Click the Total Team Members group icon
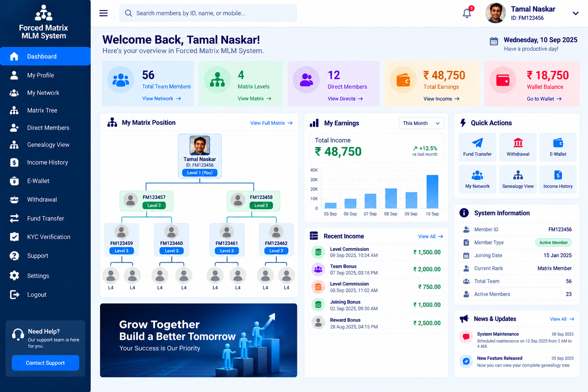This screenshot has width=588, height=392. point(121,80)
